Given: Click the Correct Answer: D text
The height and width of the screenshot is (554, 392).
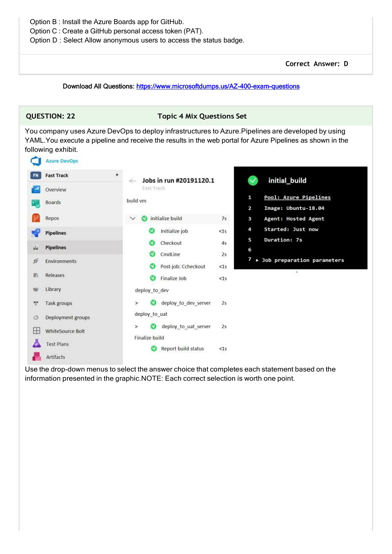Looking at the screenshot, I should (x=317, y=64).
